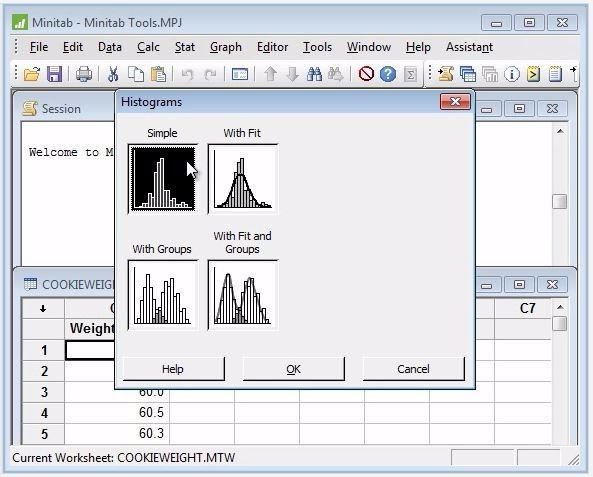
Task: Undo with the curved left arrow
Action: 187,74
